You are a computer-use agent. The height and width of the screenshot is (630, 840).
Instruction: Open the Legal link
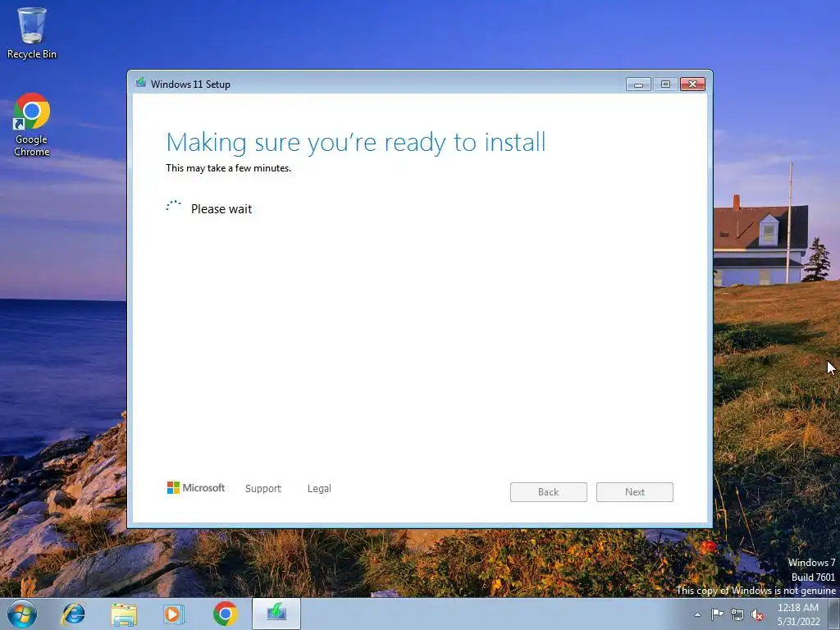pos(319,489)
